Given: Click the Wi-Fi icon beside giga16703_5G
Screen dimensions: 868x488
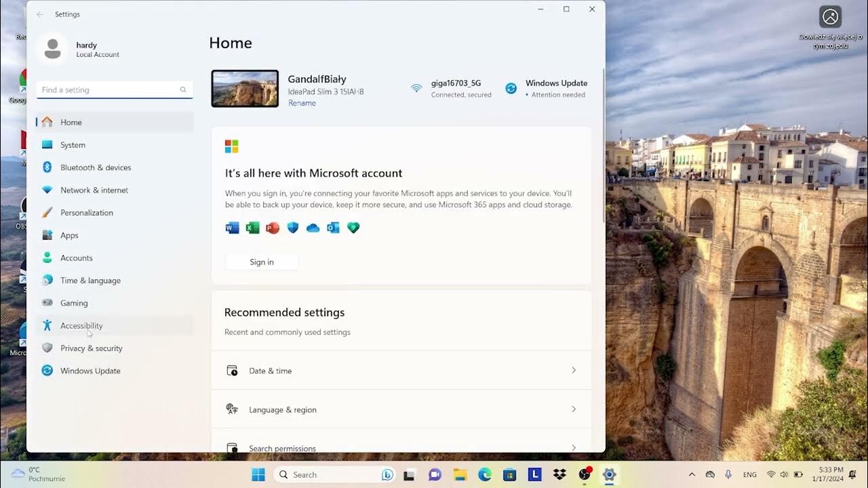Looking at the screenshot, I should click(416, 88).
